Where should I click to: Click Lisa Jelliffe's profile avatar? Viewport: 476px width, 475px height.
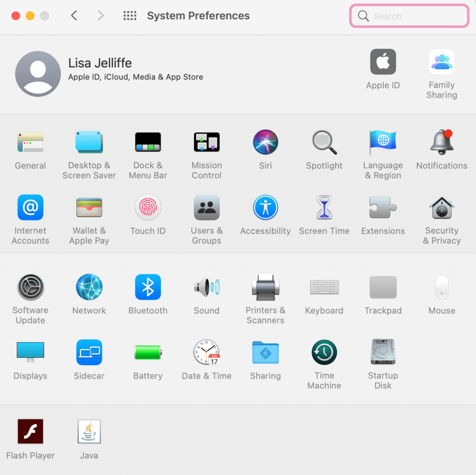point(38,74)
